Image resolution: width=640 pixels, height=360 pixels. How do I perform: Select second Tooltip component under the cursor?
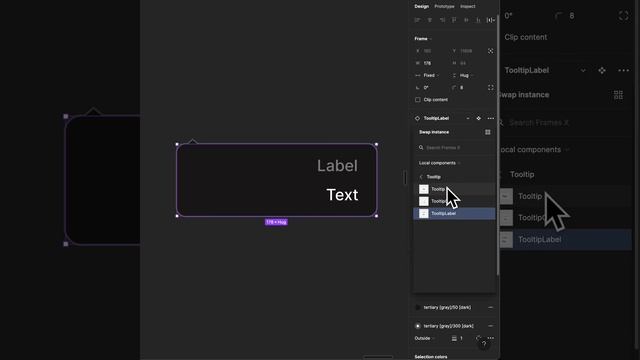click(x=454, y=201)
